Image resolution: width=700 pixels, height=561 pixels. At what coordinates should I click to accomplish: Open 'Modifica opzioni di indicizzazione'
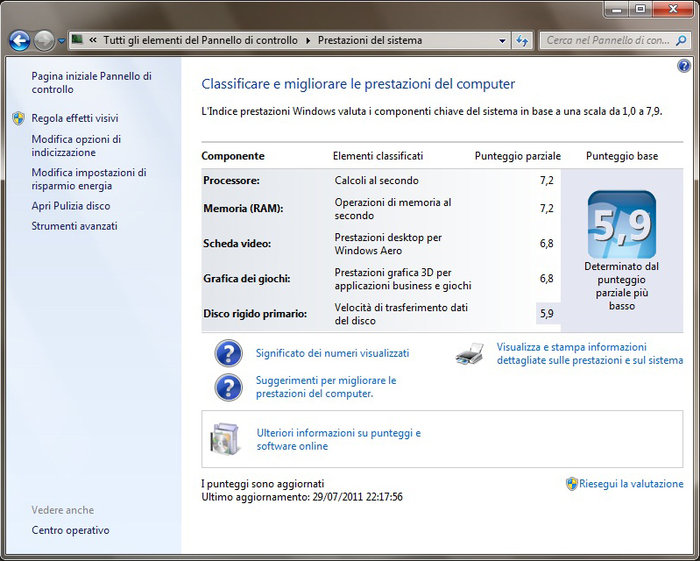76,146
